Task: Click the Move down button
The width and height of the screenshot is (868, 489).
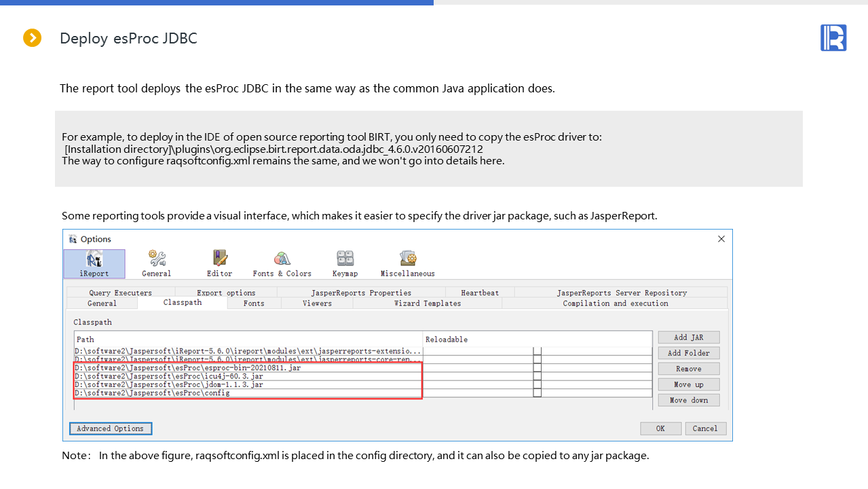Action: (x=689, y=400)
